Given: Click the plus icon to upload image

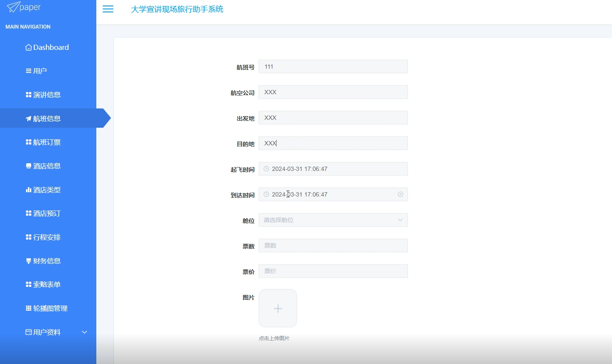Looking at the screenshot, I should tap(278, 308).
